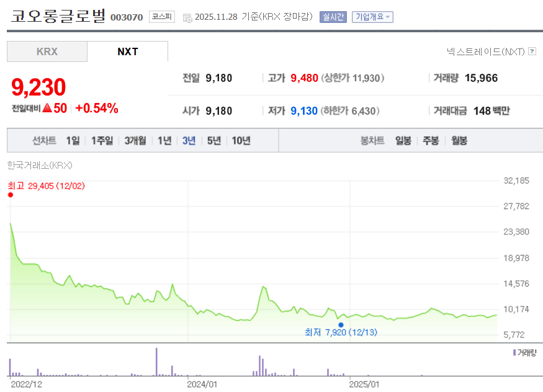Click the +0.54% change value
The image size is (543, 392).
[x=97, y=109]
